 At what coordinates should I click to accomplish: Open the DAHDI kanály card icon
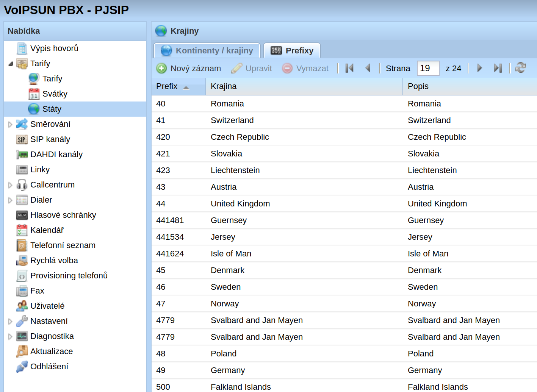pyautogui.click(x=22, y=155)
